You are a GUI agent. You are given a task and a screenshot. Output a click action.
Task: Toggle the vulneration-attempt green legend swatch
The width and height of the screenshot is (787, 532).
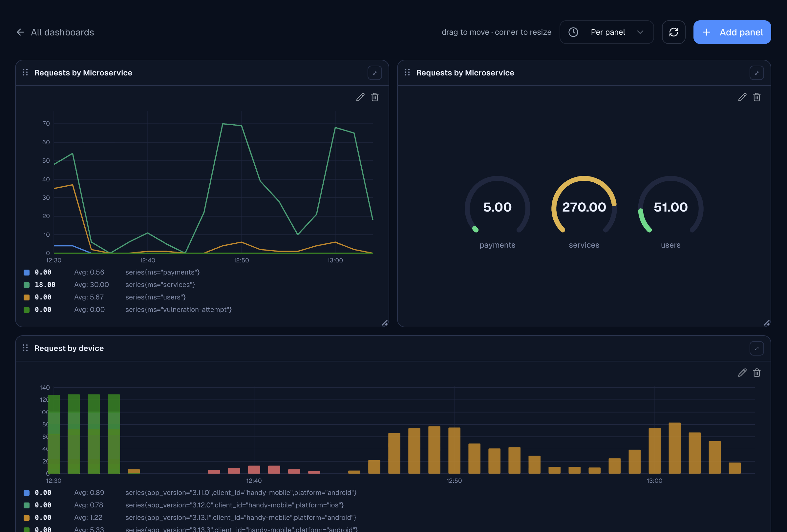coord(26,310)
